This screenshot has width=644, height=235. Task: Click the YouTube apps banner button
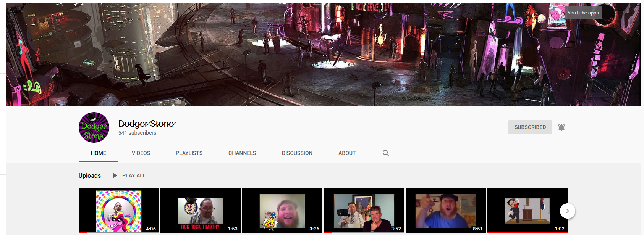(583, 13)
